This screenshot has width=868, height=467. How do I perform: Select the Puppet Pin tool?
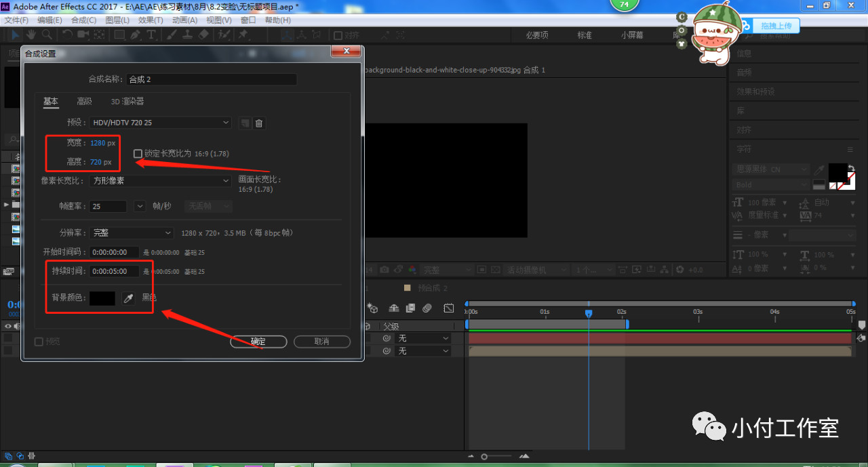243,35
